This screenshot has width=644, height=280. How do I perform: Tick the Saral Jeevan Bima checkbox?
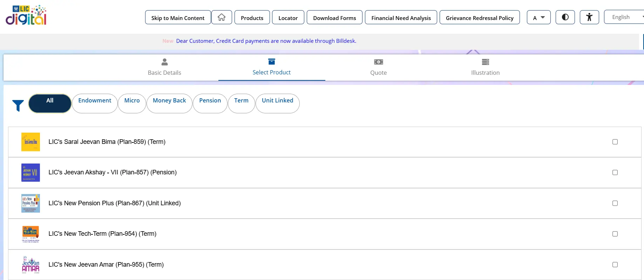615,142
